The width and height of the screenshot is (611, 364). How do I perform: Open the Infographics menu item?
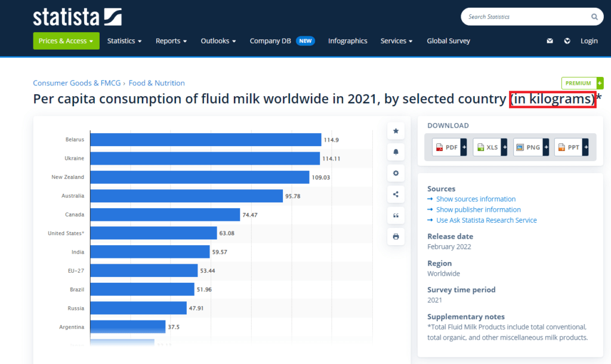pos(348,41)
